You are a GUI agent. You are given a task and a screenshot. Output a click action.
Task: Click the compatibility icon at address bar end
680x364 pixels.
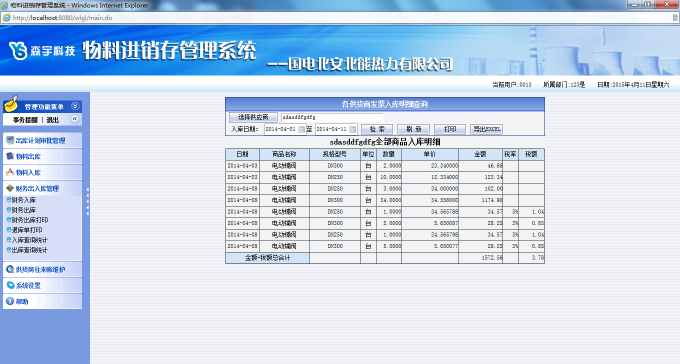click(x=675, y=18)
